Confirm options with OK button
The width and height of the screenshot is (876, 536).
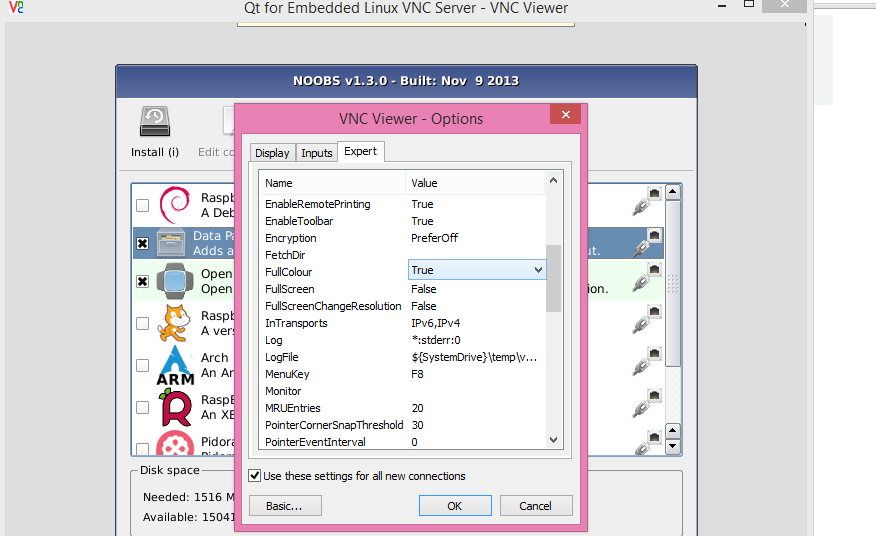455,506
